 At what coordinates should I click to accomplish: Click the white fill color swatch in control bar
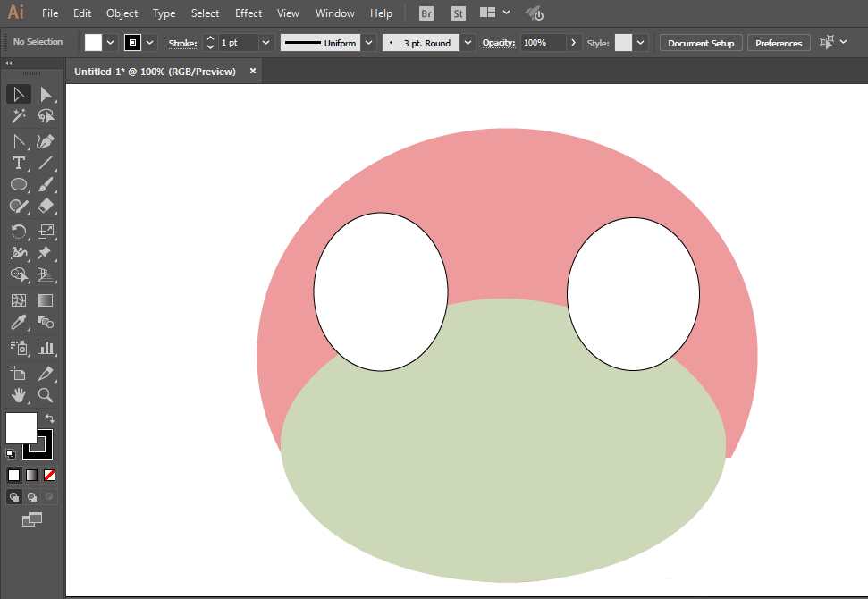[94, 43]
